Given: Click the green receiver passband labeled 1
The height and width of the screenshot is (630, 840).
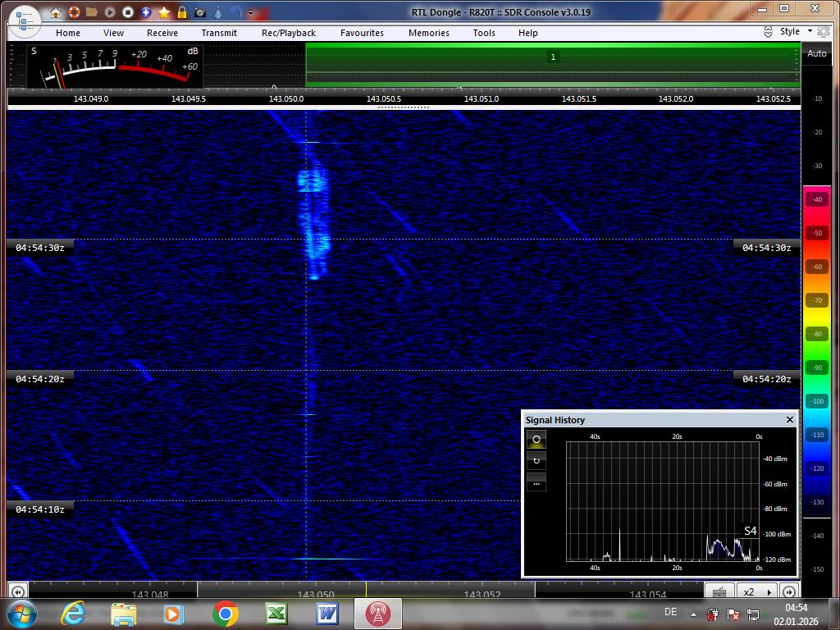Looking at the screenshot, I should pos(553,64).
